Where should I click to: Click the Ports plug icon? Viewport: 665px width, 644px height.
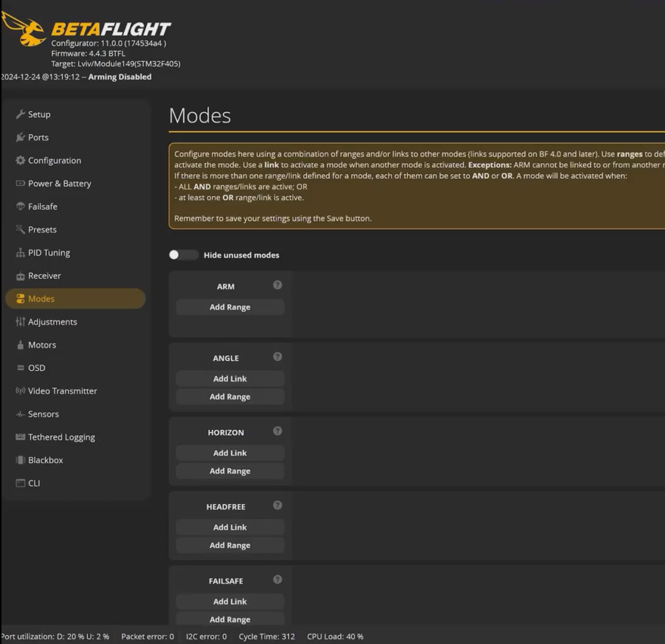coord(20,138)
